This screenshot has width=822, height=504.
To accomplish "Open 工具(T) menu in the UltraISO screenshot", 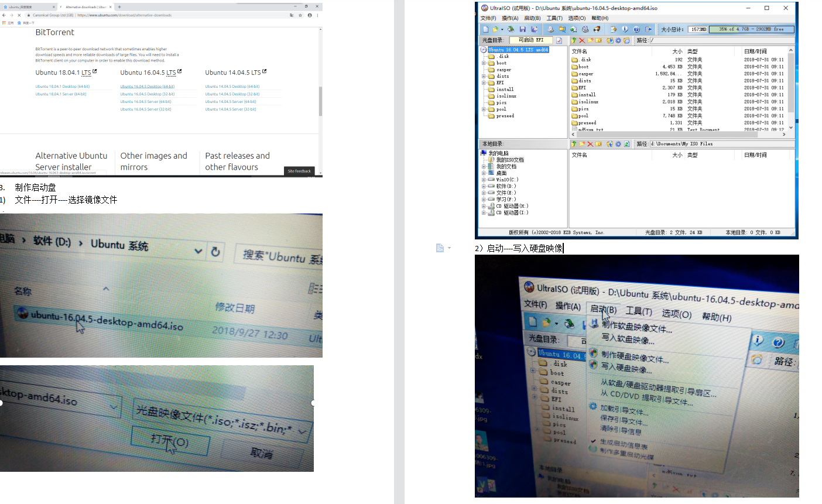I will 554,18.
